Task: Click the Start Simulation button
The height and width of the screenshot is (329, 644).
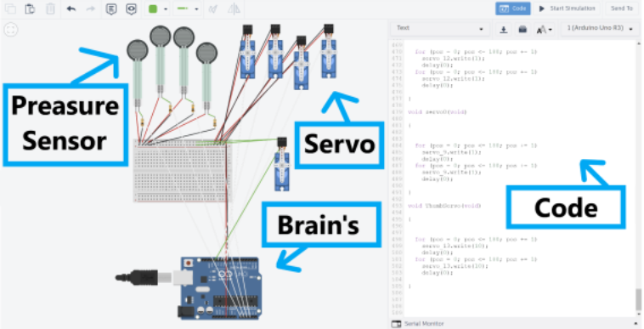Action: 567,9
